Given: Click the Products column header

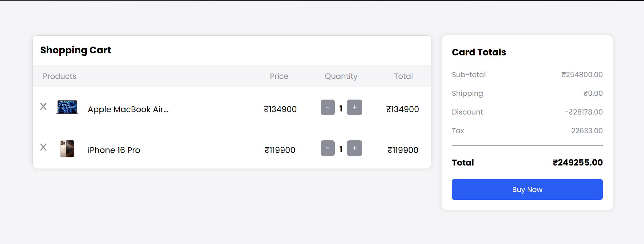Looking at the screenshot, I should tap(60, 76).
